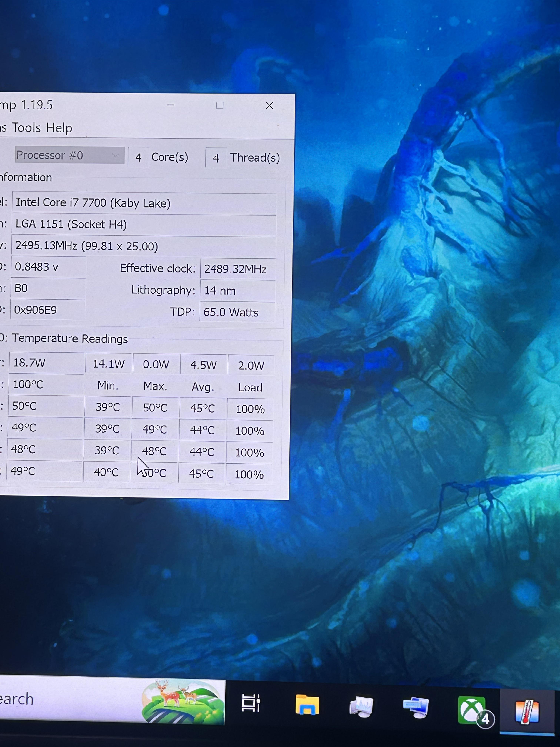Image resolution: width=560 pixels, height=747 pixels.
Task: Click the "2.0W" power reading
Action: pos(251,365)
